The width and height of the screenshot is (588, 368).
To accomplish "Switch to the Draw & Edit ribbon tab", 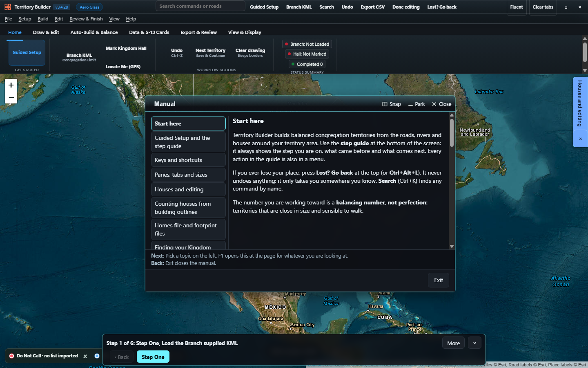I will 46,32.
